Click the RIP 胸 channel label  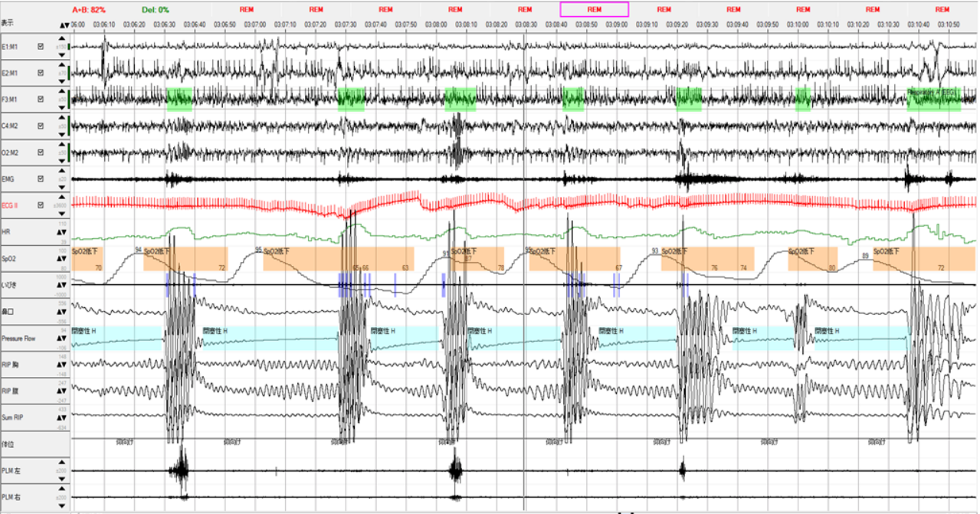pos(10,365)
